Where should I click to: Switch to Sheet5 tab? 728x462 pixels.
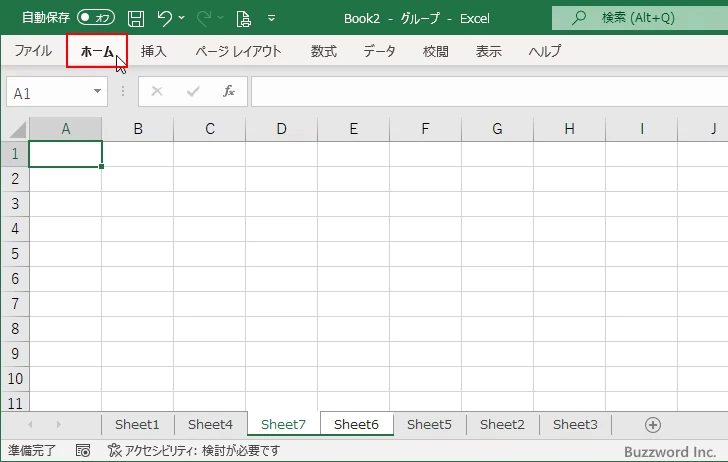click(x=429, y=424)
